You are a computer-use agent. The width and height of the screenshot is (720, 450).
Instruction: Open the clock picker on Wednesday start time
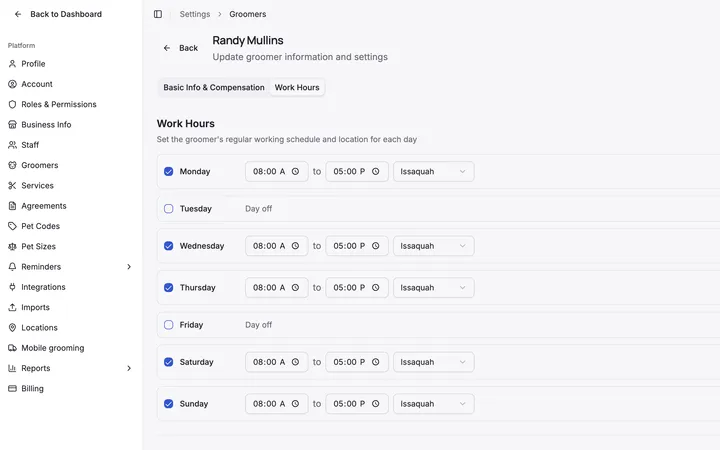click(x=295, y=246)
